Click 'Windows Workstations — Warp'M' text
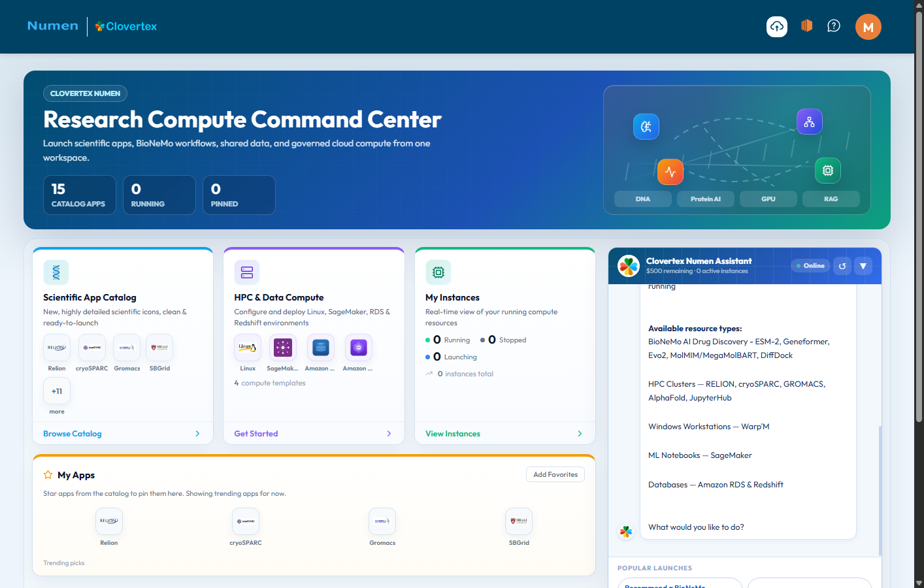924x588 pixels. (x=709, y=427)
